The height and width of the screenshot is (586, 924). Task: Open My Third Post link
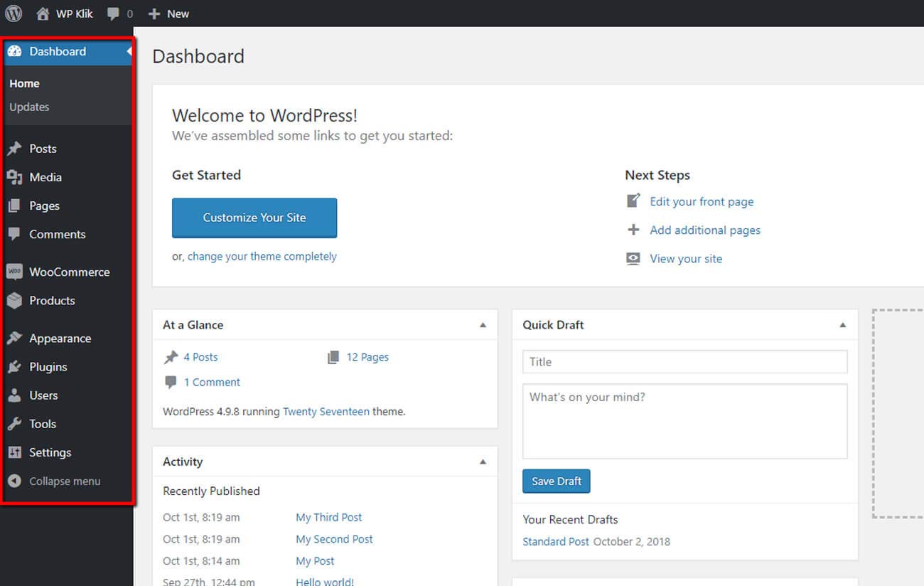(x=329, y=517)
